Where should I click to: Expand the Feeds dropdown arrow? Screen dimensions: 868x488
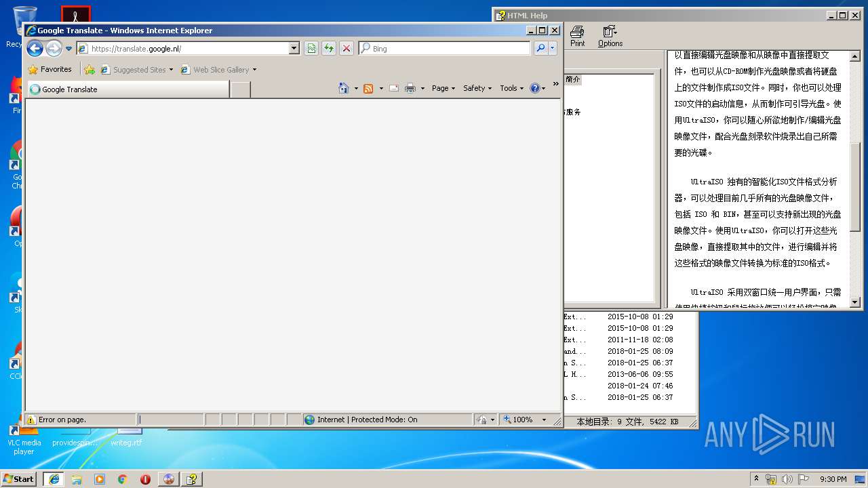coord(381,88)
